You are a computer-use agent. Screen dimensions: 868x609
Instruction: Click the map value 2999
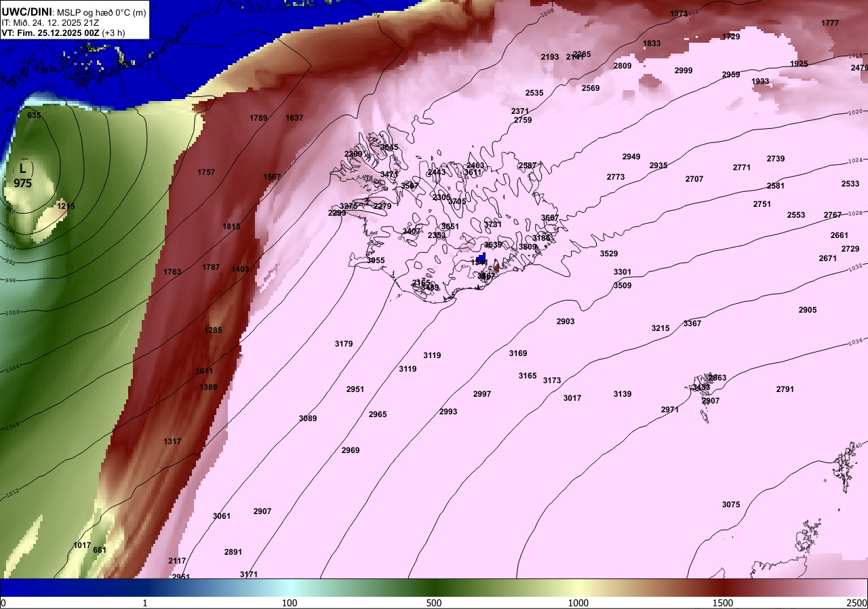tap(684, 71)
